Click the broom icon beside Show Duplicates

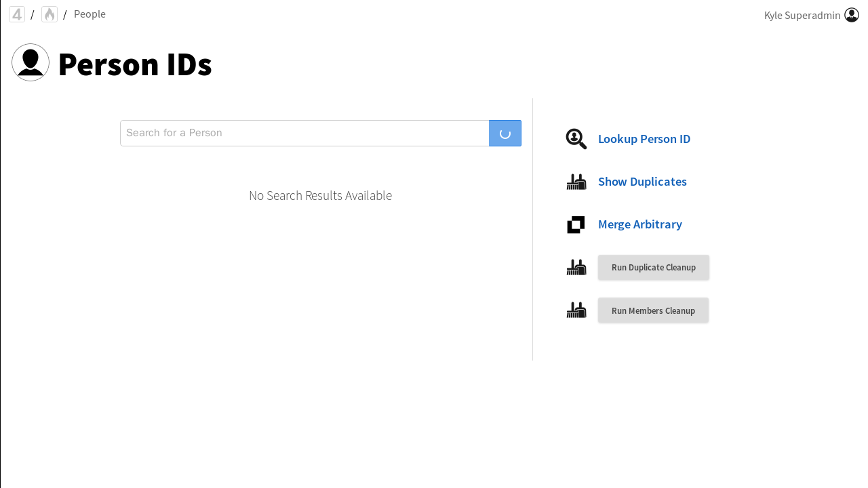click(576, 182)
